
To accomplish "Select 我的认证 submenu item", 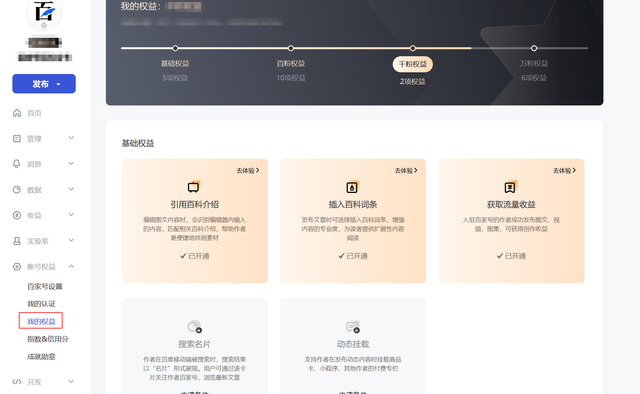I will [41, 304].
